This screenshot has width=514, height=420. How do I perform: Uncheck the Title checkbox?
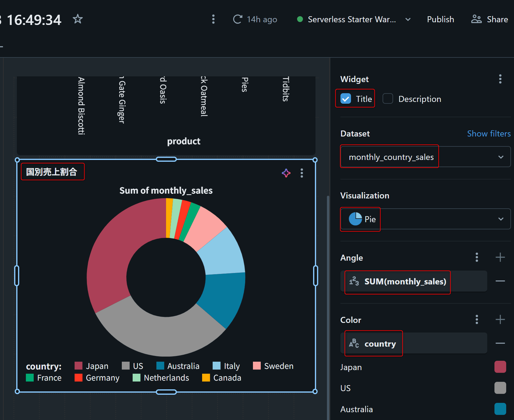(x=346, y=99)
